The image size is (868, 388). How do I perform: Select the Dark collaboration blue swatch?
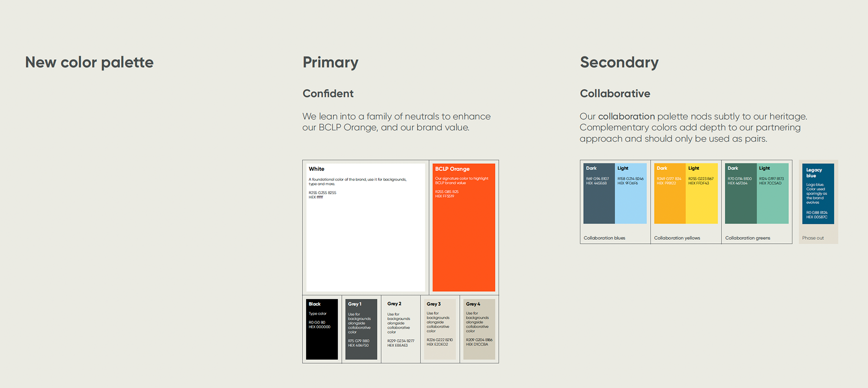599,194
